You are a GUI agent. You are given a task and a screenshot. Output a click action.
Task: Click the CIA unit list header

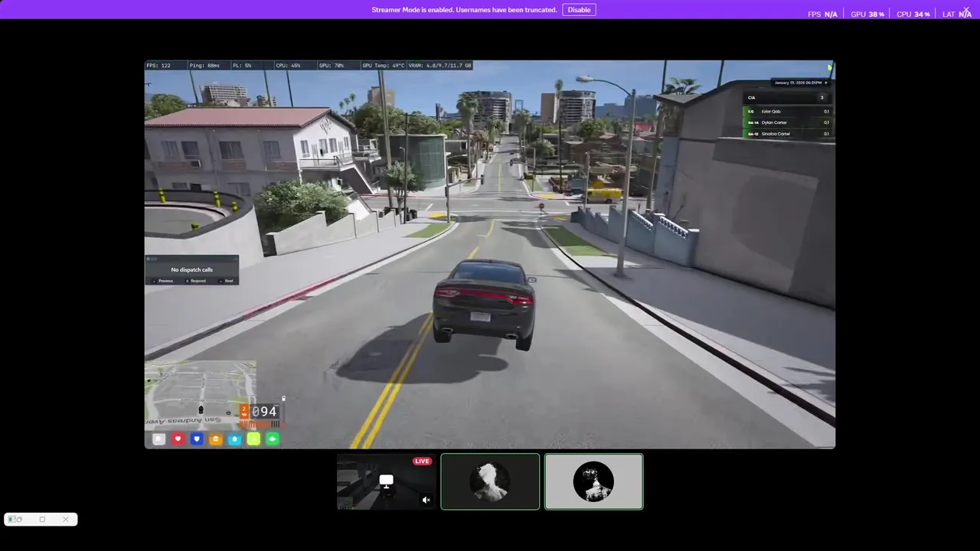tap(788, 97)
